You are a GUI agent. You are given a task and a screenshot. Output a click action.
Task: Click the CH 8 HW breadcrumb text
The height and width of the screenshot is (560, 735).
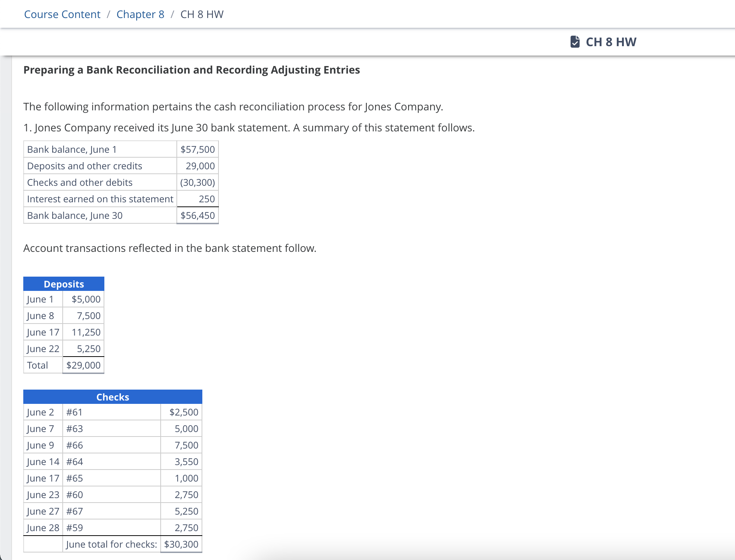[x=202, y=14]
